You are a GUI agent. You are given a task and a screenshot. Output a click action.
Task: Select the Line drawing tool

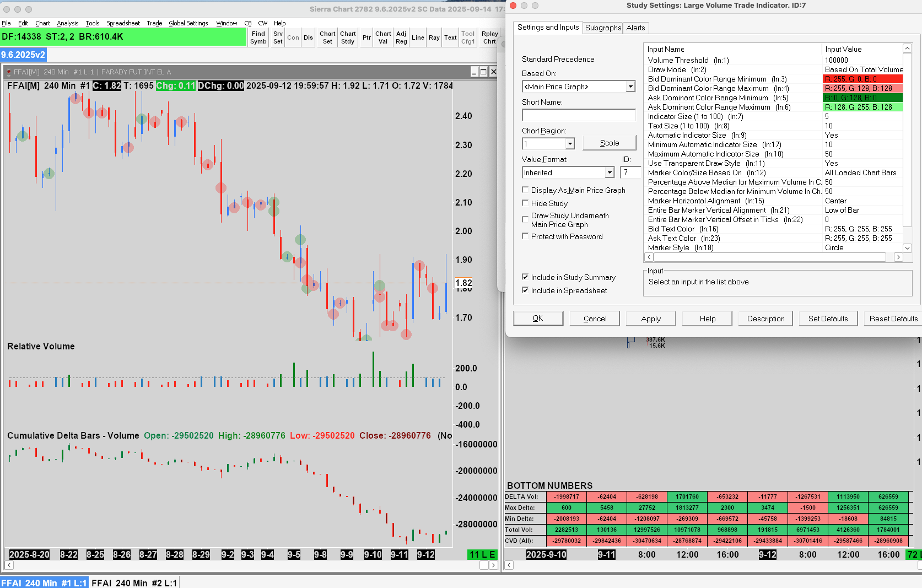(x=418, y=37)
